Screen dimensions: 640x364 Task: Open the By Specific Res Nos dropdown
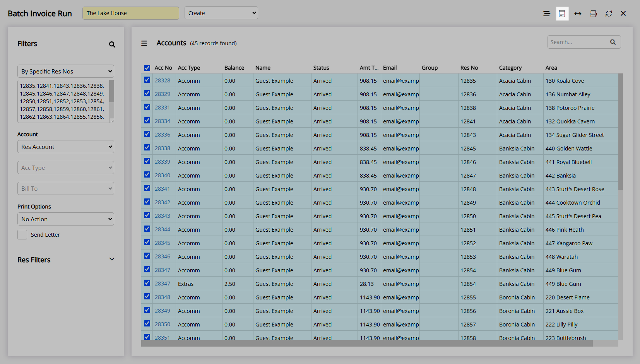[66, 71]
